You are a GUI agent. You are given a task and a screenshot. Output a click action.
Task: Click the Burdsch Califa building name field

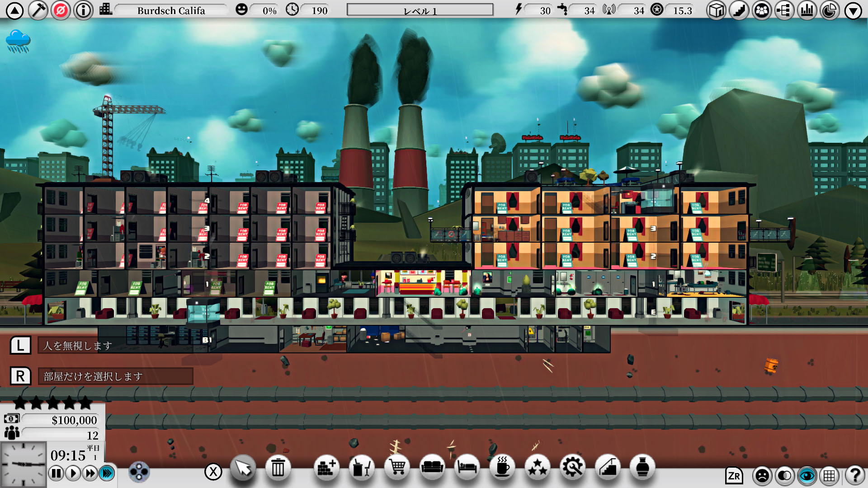pyautogui.click(x=171, y=10)
